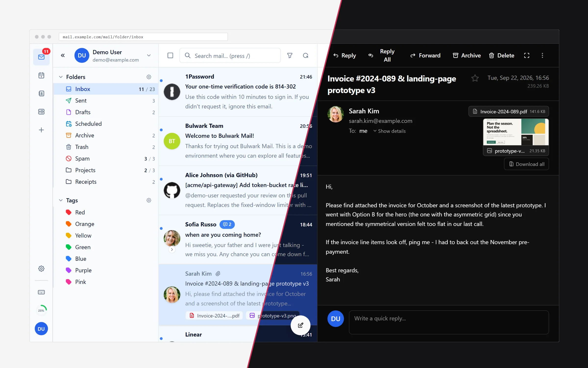588x368 pixels.
Task: Star the Invoice #2024-089 email
Action: point(475,78)
